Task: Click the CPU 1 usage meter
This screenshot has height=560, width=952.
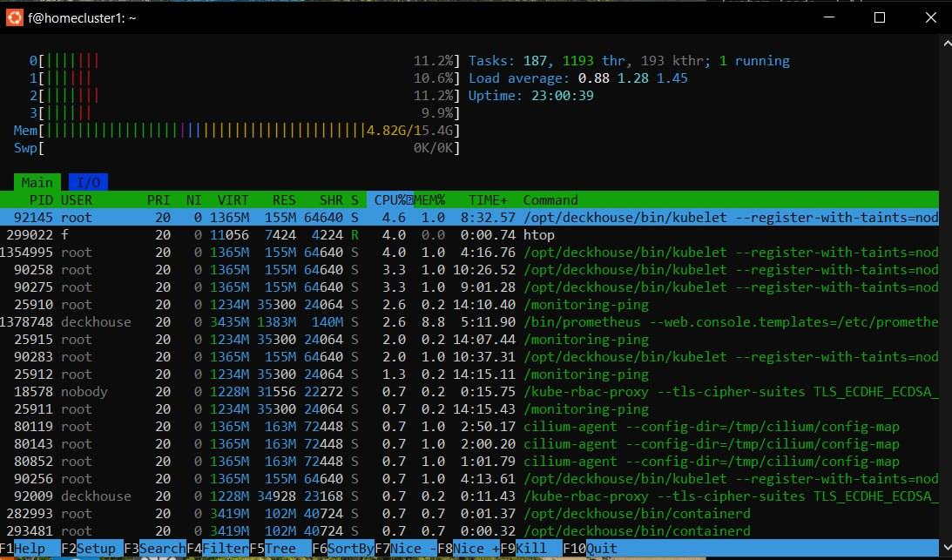Action: 245,78
